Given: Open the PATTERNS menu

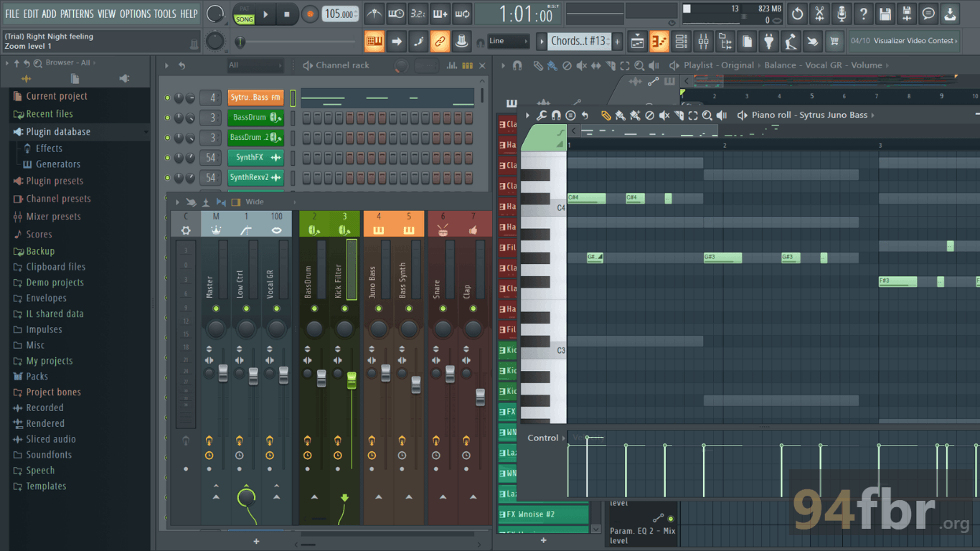Looking at the screenshot, I should tap(76, 14).
